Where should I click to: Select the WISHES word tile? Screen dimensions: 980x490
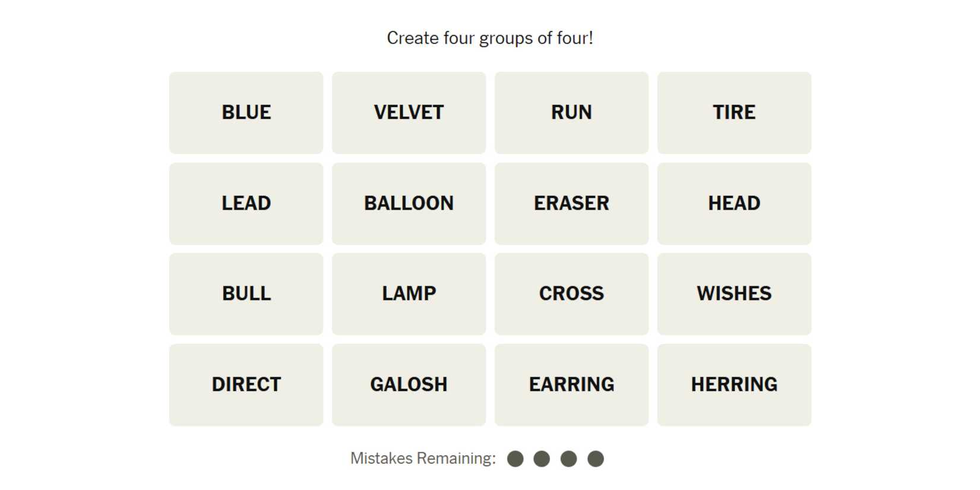point(734,294)
